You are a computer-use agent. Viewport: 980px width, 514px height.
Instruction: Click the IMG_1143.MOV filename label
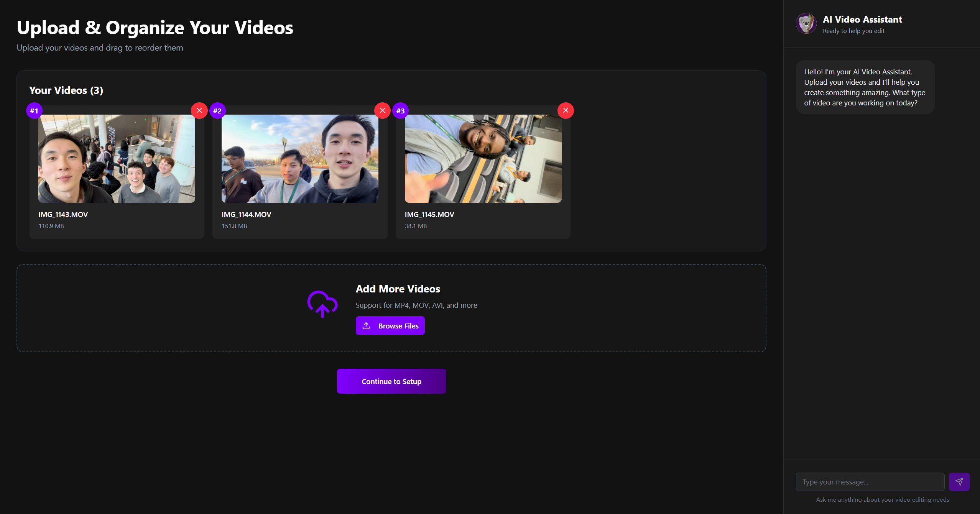63,215
